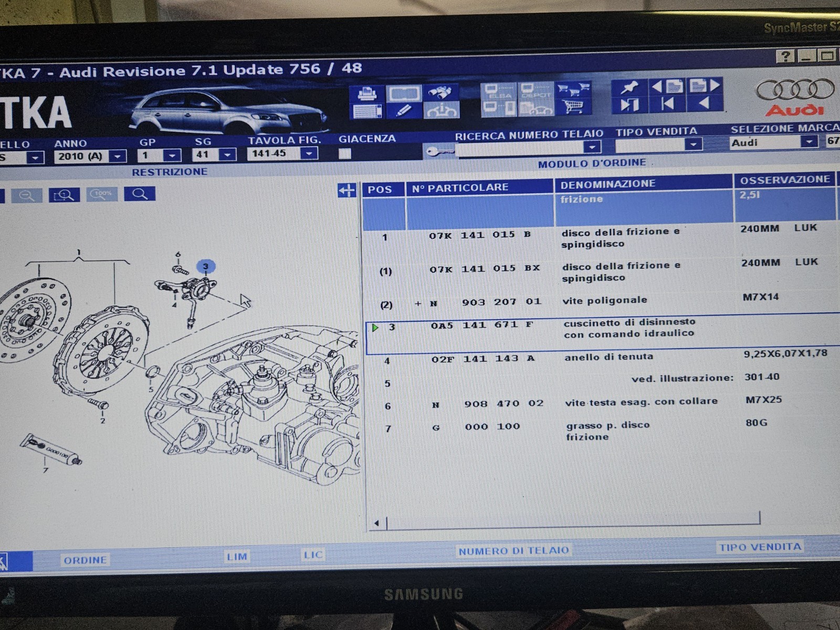This screenshot has height=630, width=840.
Task: Select part number 07K 141 015 B
Action: (x=479, y=235)
